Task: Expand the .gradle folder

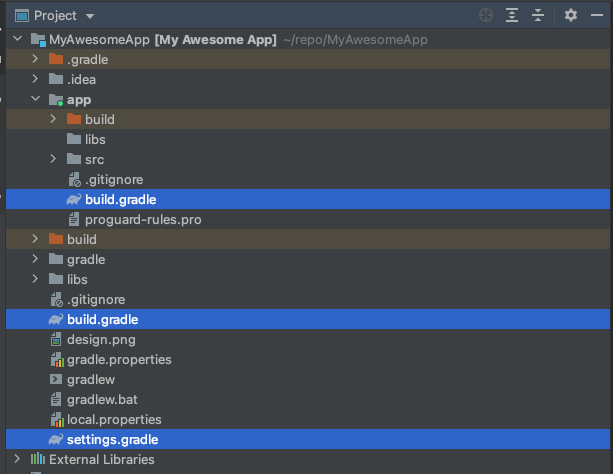Action: click(35, 60)
